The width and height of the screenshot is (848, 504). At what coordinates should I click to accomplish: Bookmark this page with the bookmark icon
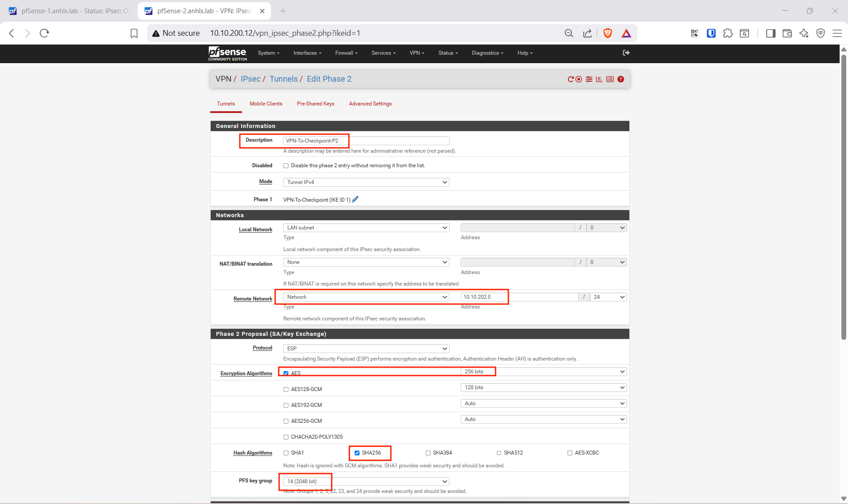coord(134,33)
